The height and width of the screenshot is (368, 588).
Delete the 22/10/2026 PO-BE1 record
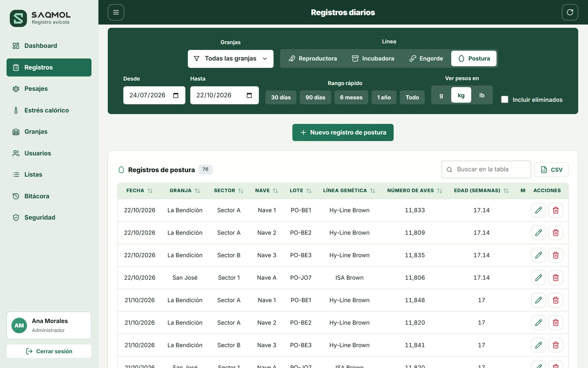point(556,210)
